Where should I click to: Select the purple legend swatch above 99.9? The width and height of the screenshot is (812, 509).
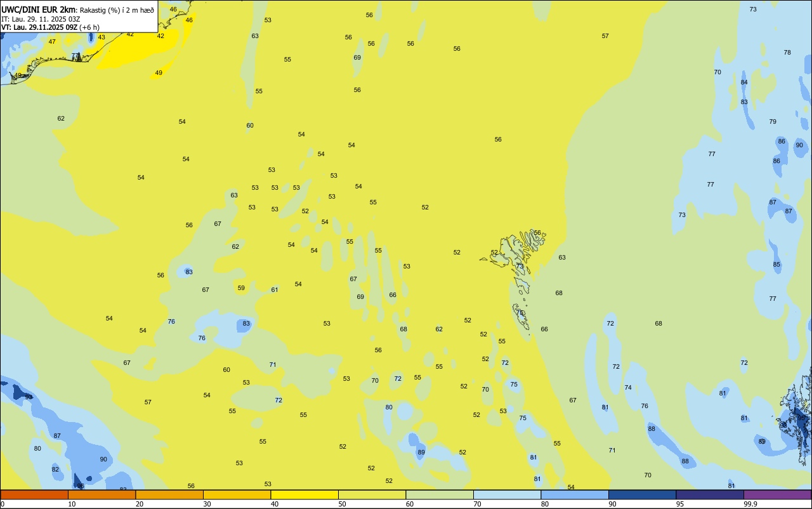pos(777,494)
